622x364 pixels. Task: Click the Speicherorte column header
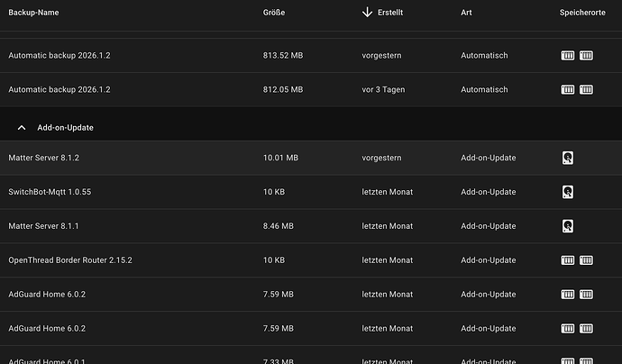tap(582, 13)
